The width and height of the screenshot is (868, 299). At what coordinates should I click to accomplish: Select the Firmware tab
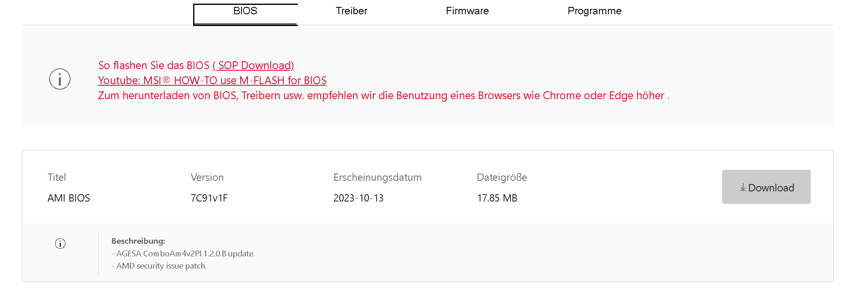[467, 11]
